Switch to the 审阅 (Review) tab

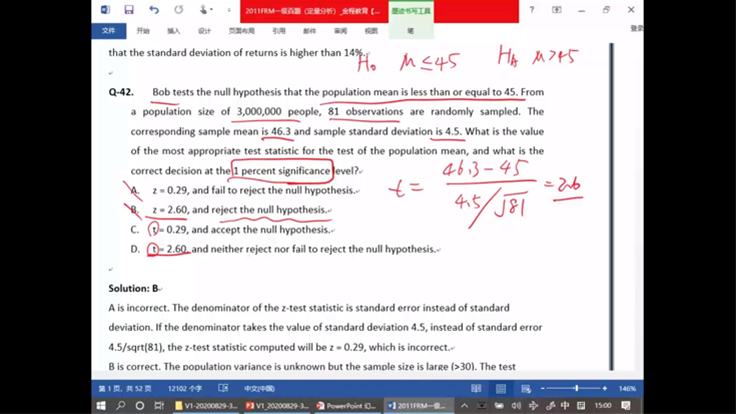pyautogui.click(x=340, y=31)
